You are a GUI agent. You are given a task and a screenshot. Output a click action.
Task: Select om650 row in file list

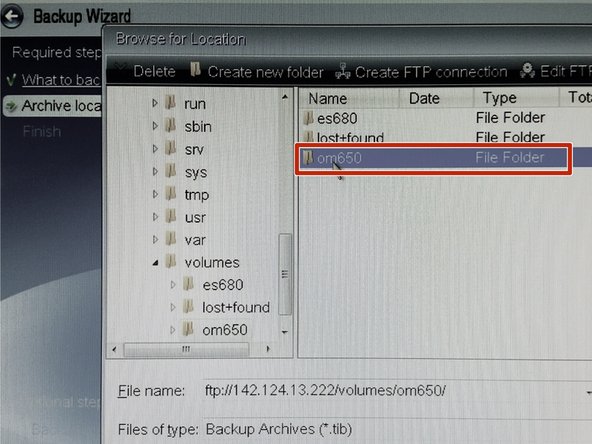click(446, 158)
